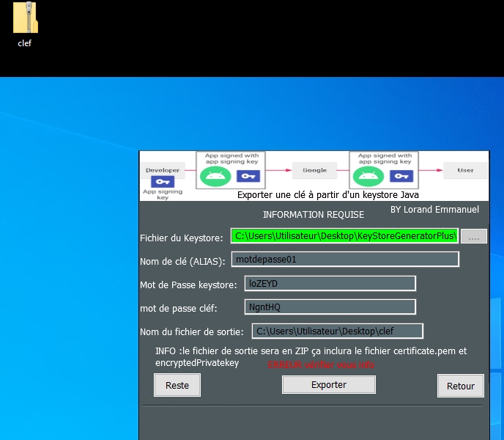This screenshot has width=504, height=440.
Task: Click the Google box in the diagram
Action: [x=314, y=170]
